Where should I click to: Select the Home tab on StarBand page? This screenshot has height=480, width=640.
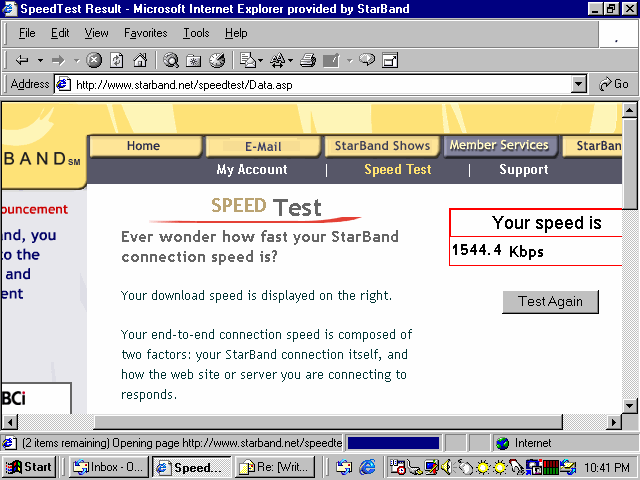pos(145,146)
